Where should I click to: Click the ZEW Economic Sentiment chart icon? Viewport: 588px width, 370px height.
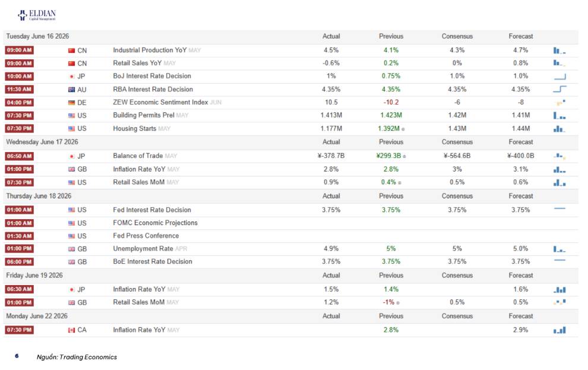coord(561,102)
